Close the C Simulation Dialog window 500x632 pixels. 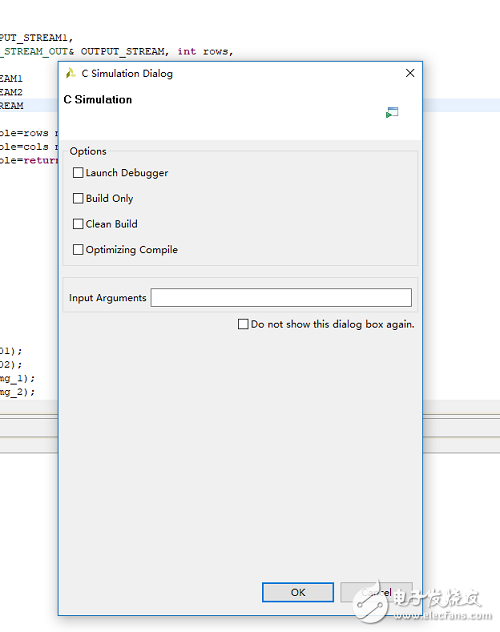click(x=410, y=73)
